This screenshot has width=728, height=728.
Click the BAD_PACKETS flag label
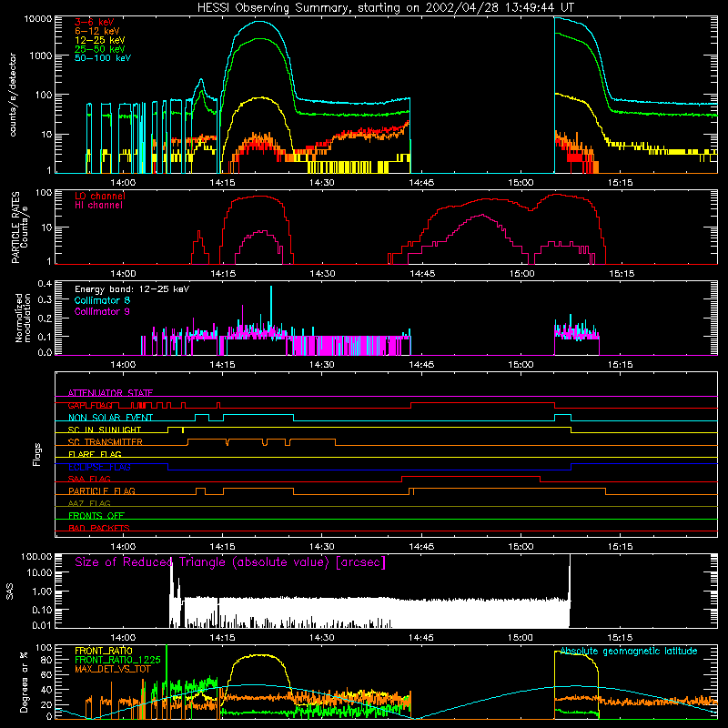pyautogui.click(x=99, y=528)
